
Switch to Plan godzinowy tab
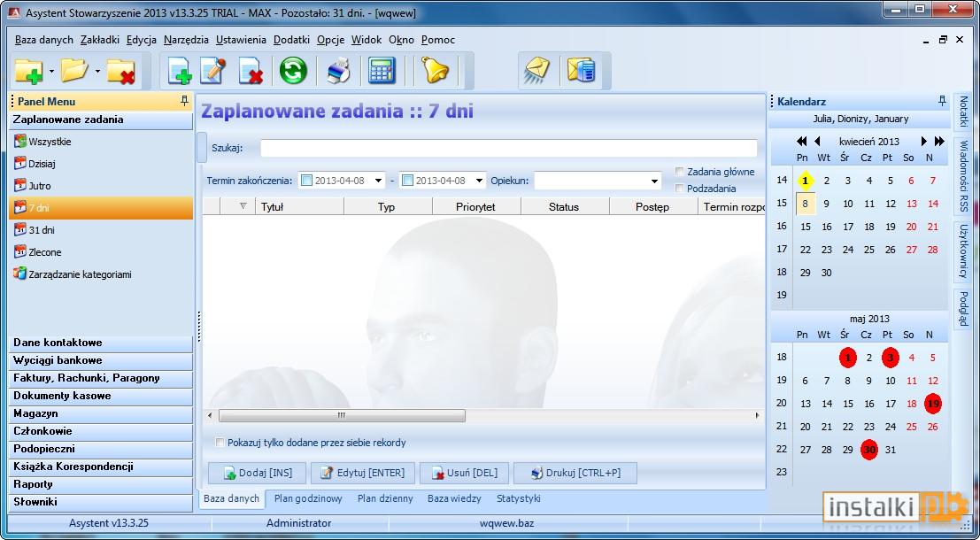(308, 498)
